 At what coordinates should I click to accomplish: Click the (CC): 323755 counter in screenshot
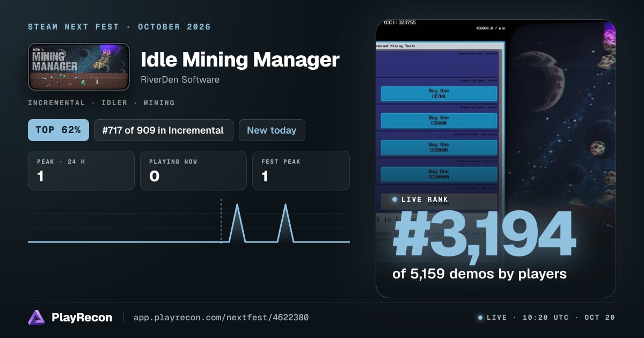tap(400, 23)
